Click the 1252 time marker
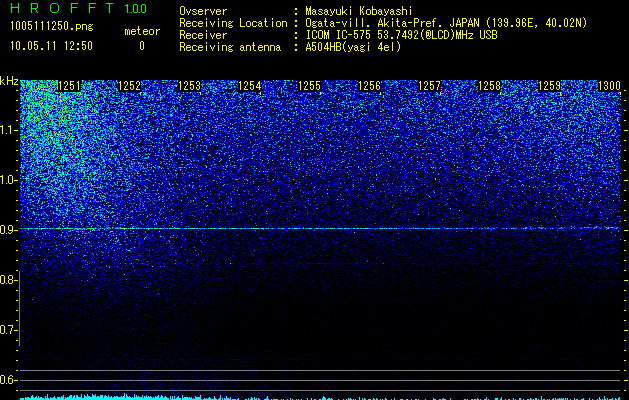This screenshot has width=629, height=400. click(130, 86)
